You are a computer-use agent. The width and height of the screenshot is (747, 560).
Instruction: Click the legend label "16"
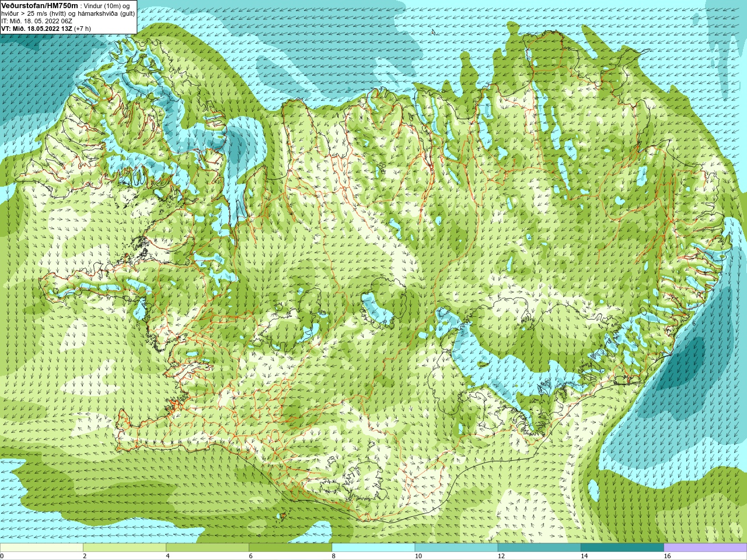coord(668,556)
